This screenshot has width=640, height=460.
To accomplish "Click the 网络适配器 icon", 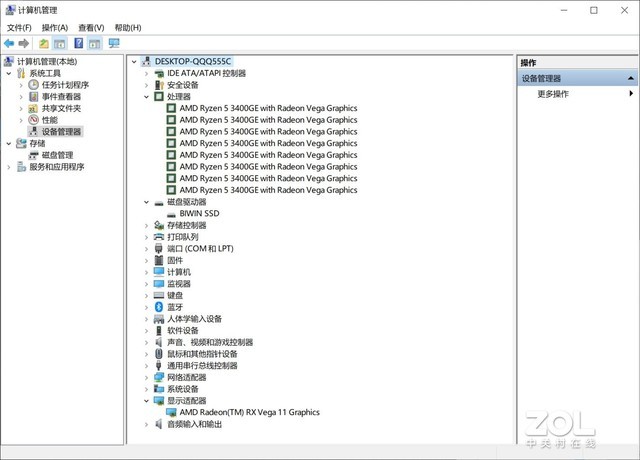I will 159,377.
